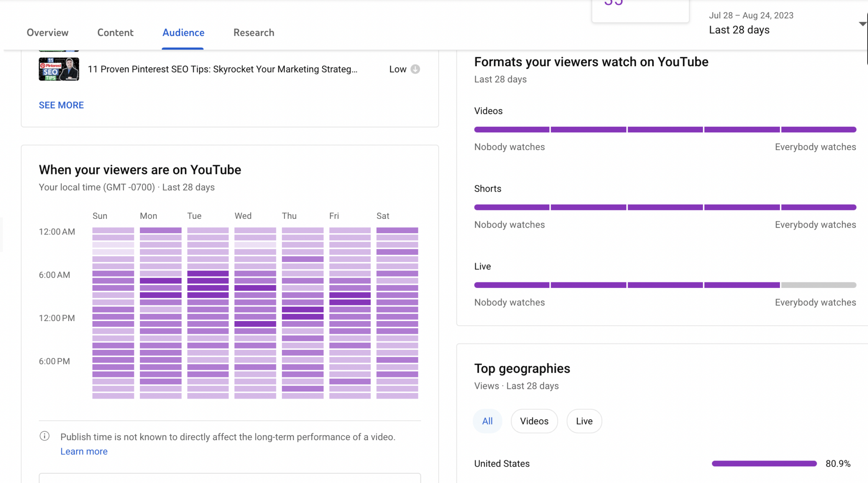Select the Live filter in Top geographies
Image resolution: width=868 pixels, height=483 pixels.
click(584, 421)
